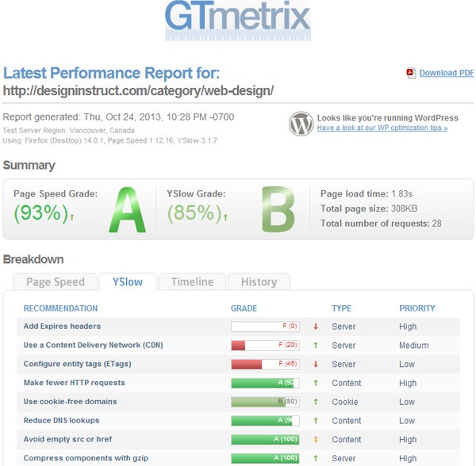Click the PDF file icon

point(411,73)
